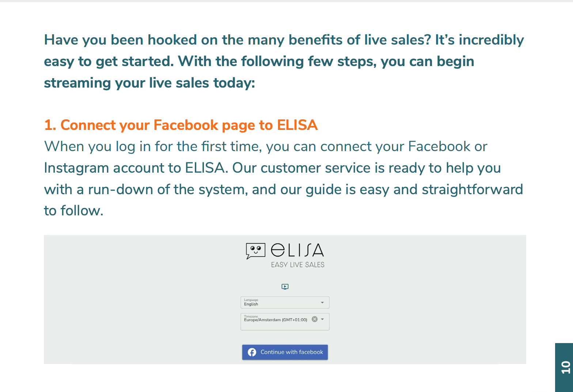Click the Facebook icon inside the blue button

253,352
